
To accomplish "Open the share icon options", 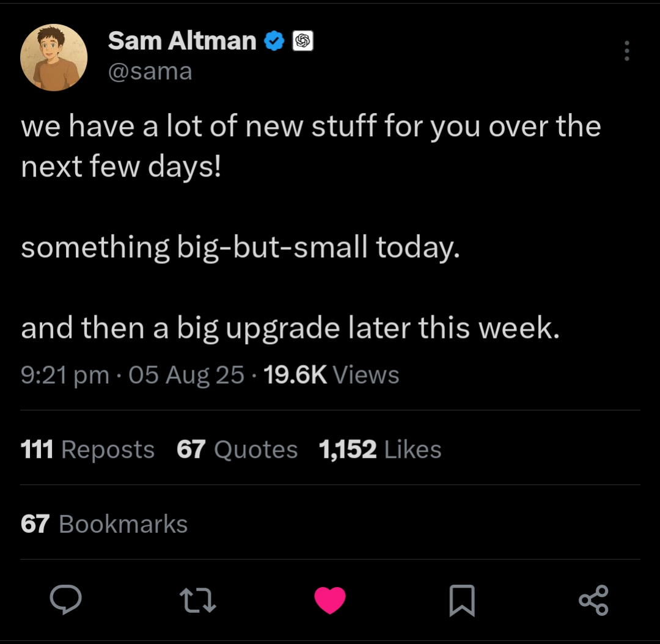I will (593, 599).
